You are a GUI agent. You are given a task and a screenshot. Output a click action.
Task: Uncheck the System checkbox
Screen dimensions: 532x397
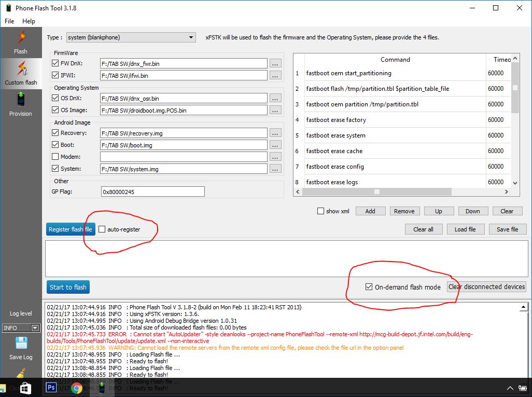(55, 169)
